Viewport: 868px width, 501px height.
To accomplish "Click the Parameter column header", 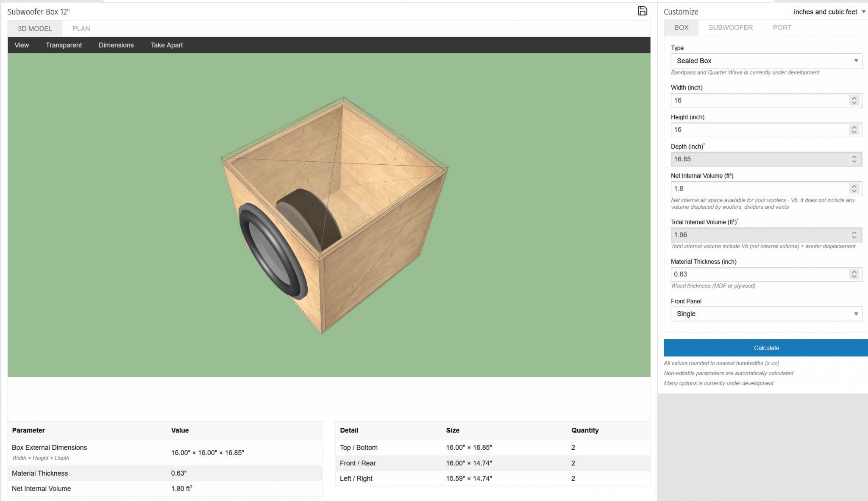I will point(28,430).
